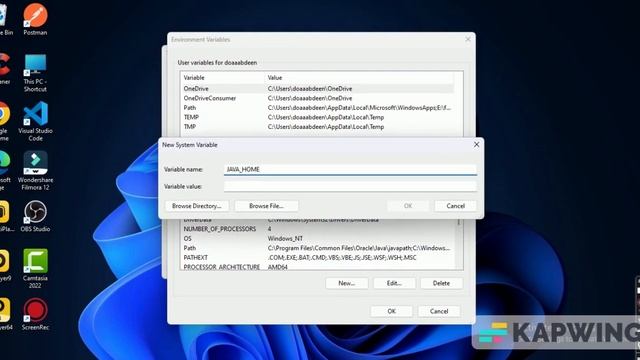Launch Visual Studio Code from desktop
The image size is (640, 360).
[35, 122]
